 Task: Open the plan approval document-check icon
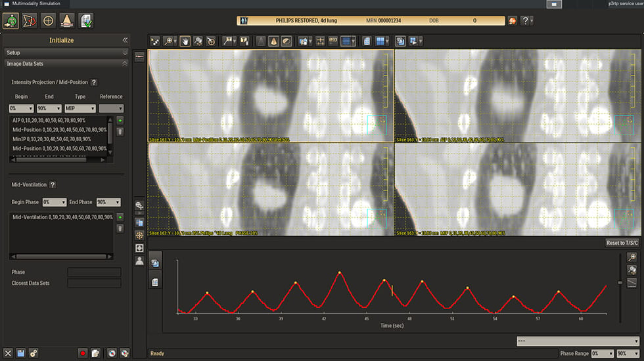tap(86, 20)
